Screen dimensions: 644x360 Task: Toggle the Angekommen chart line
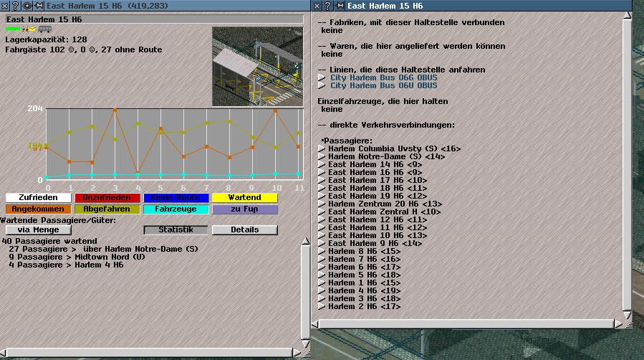tap(38, 209)
